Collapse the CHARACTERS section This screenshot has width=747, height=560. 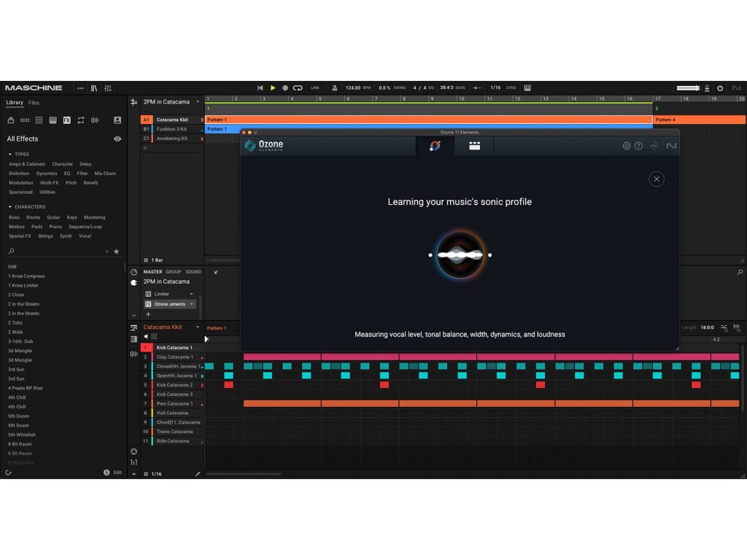[x=10, y=206]
